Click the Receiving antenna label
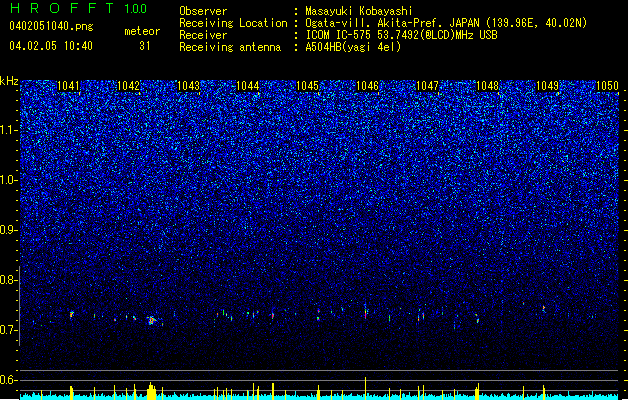This screenshot has width=629, height=400. point(230,47)
